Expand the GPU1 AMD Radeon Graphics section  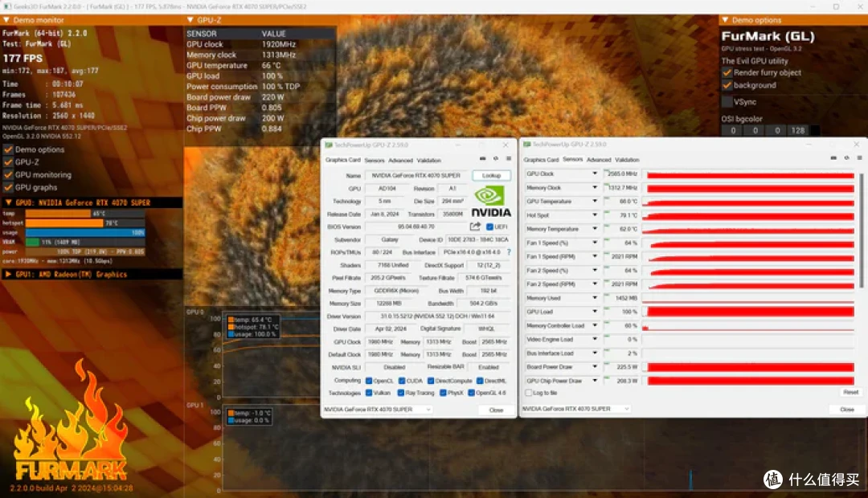(x=8, y=275)
